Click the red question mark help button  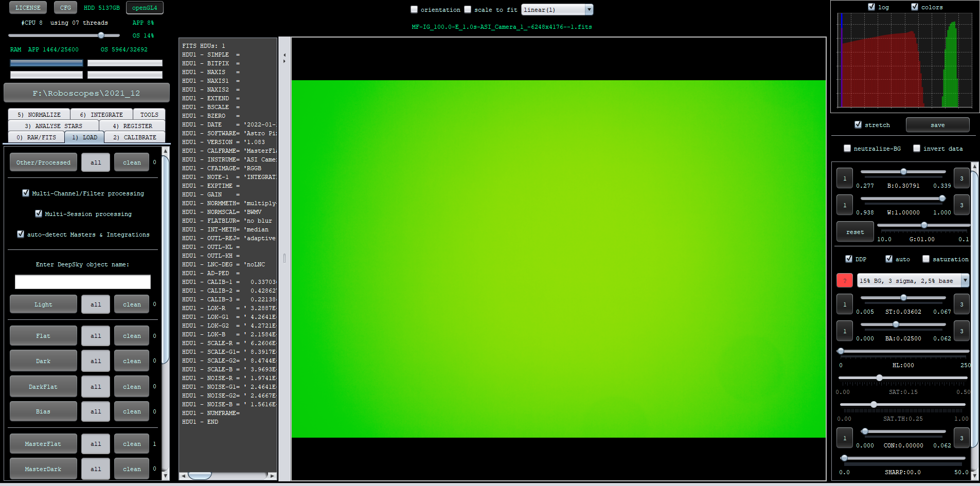click(x=844, y=281)
